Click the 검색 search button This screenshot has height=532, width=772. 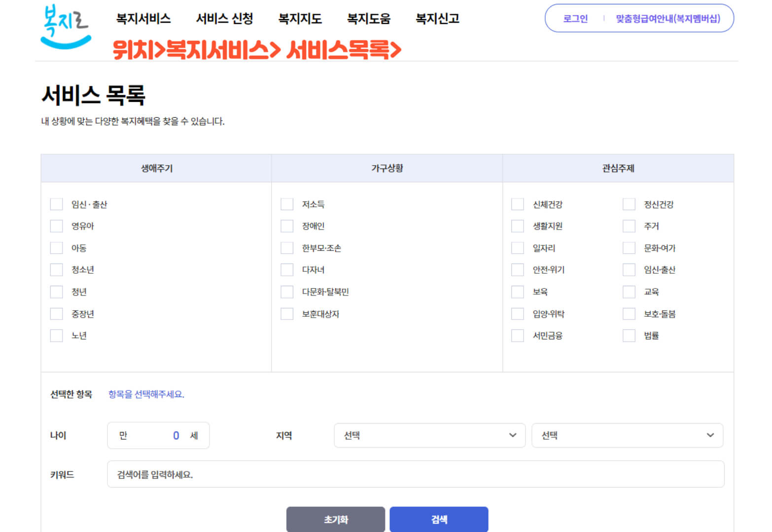[x=438, y=519]
